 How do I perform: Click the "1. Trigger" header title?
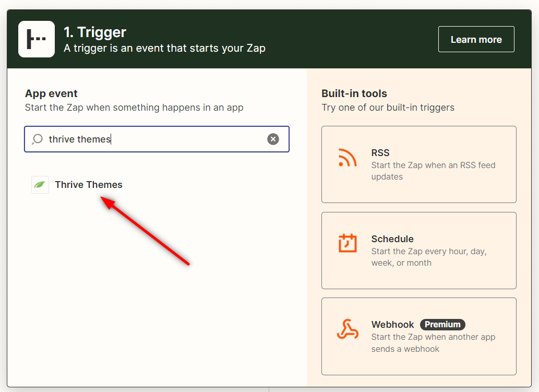pyautogui.click(x=95, y=32)
